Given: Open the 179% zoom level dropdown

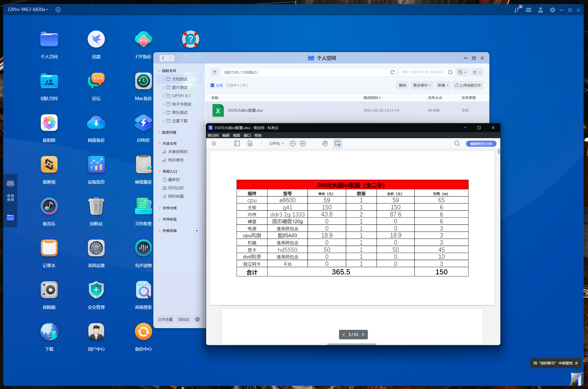Looking at the screenshot, I should coord(276,143).
